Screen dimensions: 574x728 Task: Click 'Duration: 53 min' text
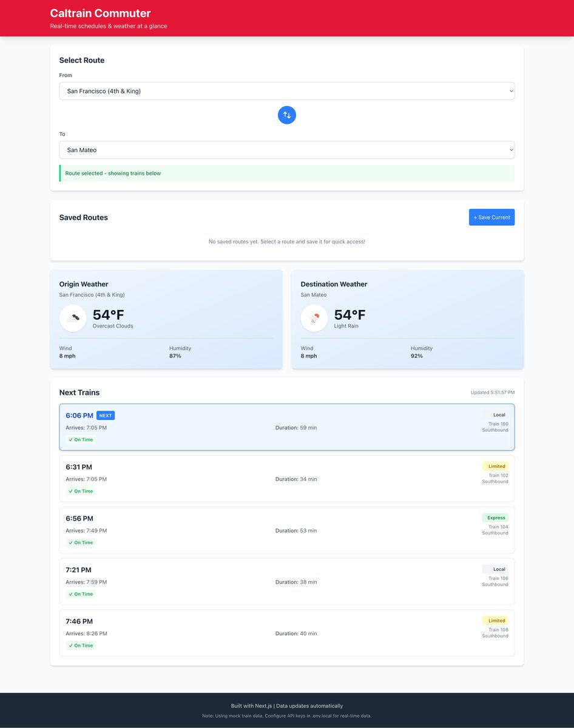coord(296,531)
